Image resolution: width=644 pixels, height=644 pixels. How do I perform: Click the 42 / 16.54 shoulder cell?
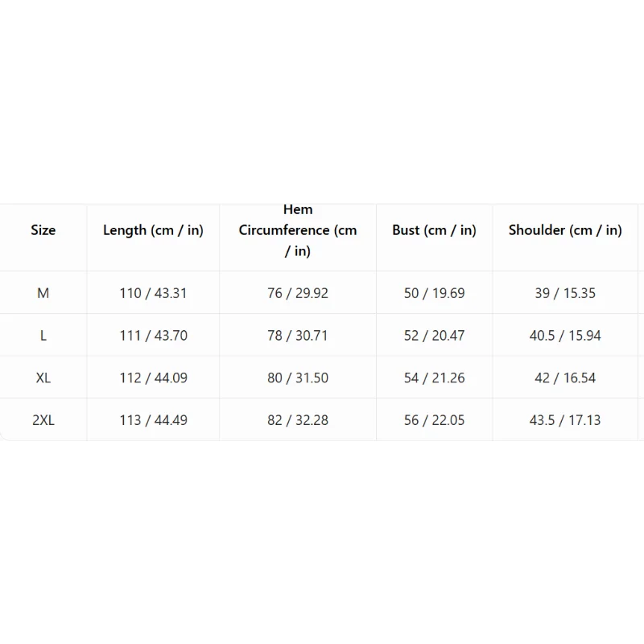pyautogui.click(x=565, y=378)
